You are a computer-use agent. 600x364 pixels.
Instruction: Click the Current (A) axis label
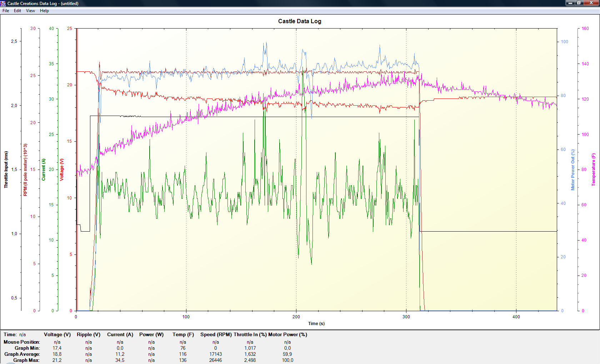coord(44,170)
